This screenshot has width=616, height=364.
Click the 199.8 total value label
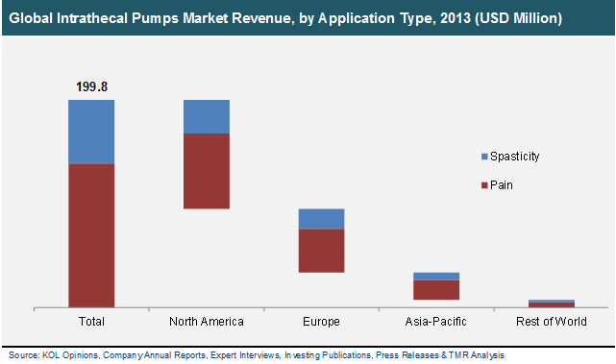point(91,86)
